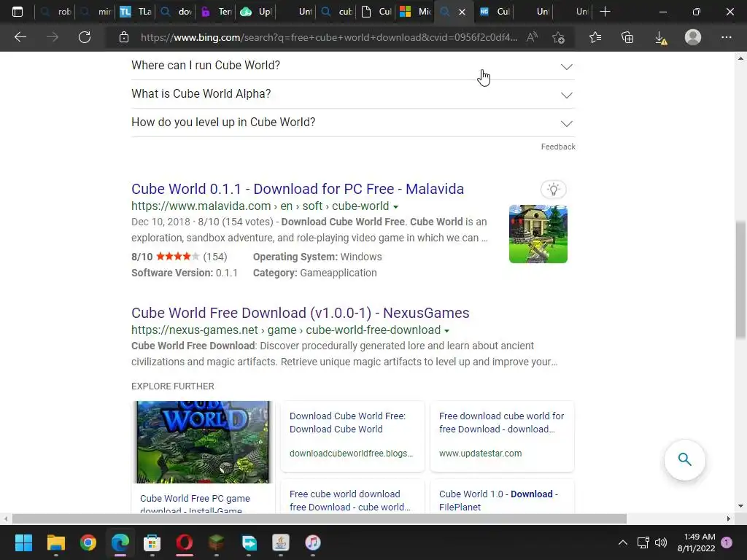The height and width of the screenshot is (560, 747).
Task: Click the floating search magnifier button
Action: pos(684,459)
